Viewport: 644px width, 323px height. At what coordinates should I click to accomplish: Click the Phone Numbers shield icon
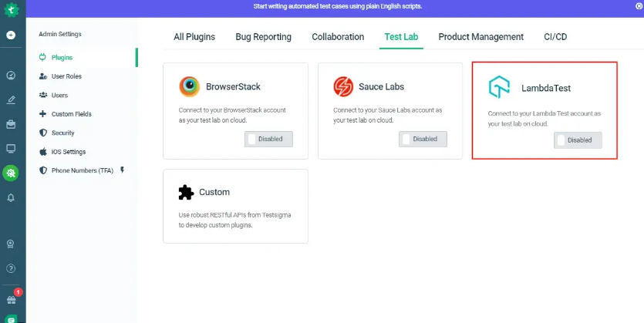tap(42, 170)
